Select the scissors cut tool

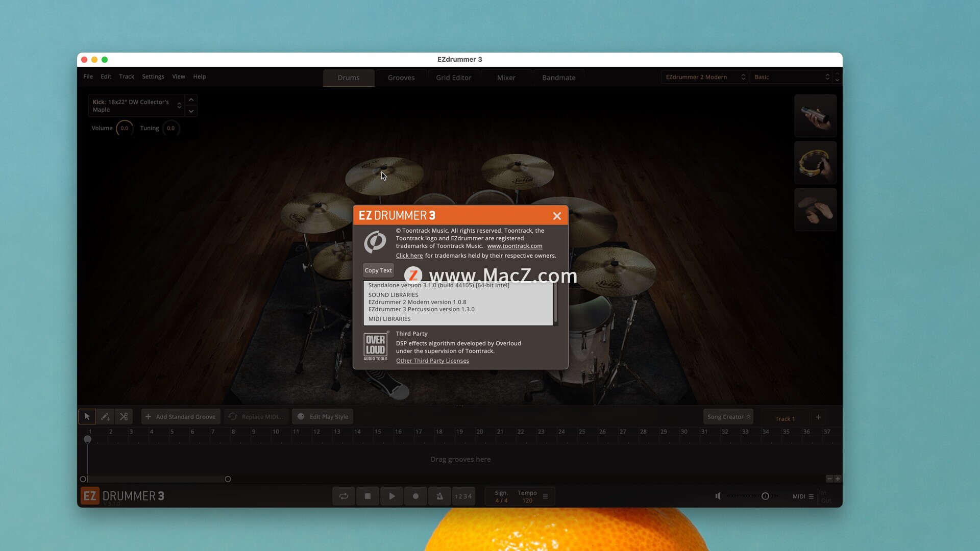point(124,417)
